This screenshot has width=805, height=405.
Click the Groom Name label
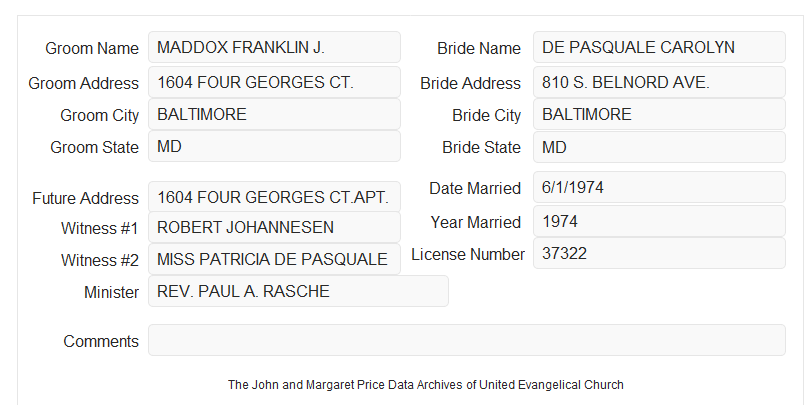[x=92, y=48]
